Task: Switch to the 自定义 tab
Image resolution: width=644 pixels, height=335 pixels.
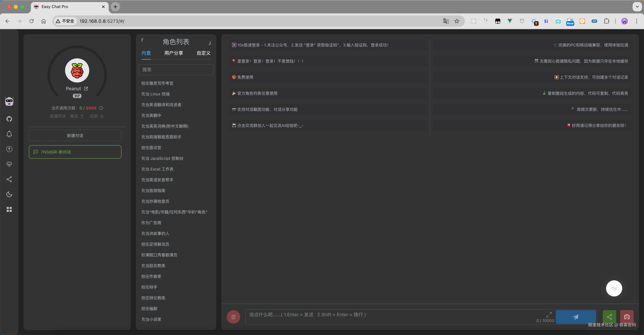Action: click(203, 53)
